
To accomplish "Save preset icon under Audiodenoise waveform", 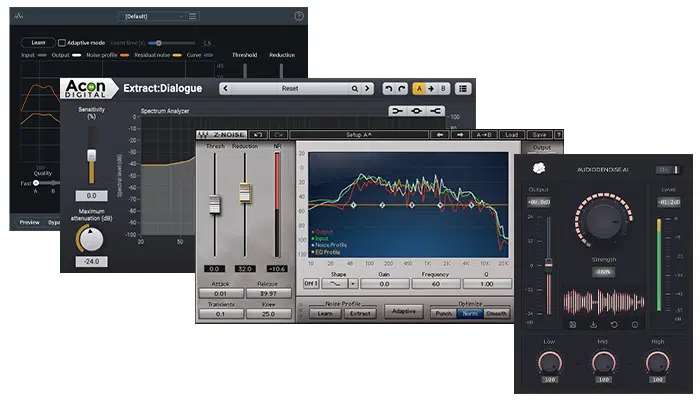I will coord(573,325).
